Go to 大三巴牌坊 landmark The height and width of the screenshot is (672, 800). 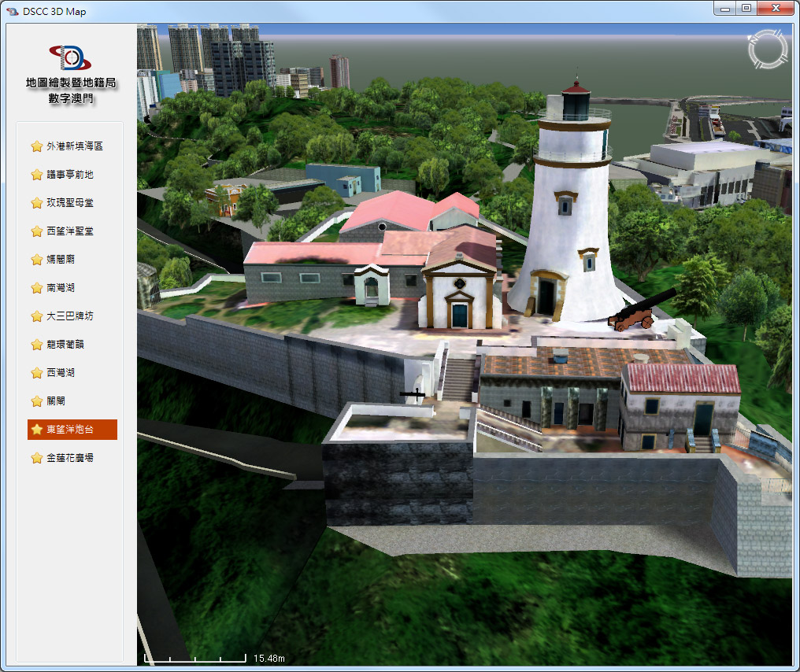(69, 316)
